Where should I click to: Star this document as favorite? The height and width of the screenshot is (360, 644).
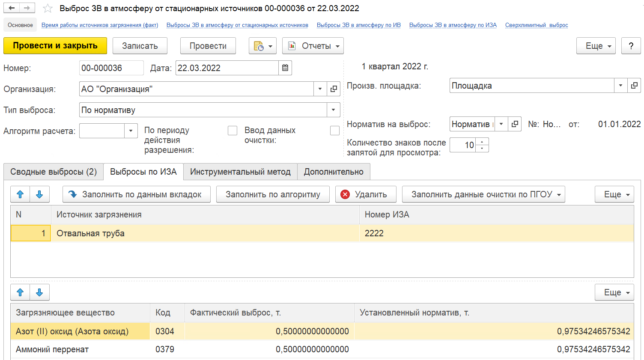tap(48, 9)
